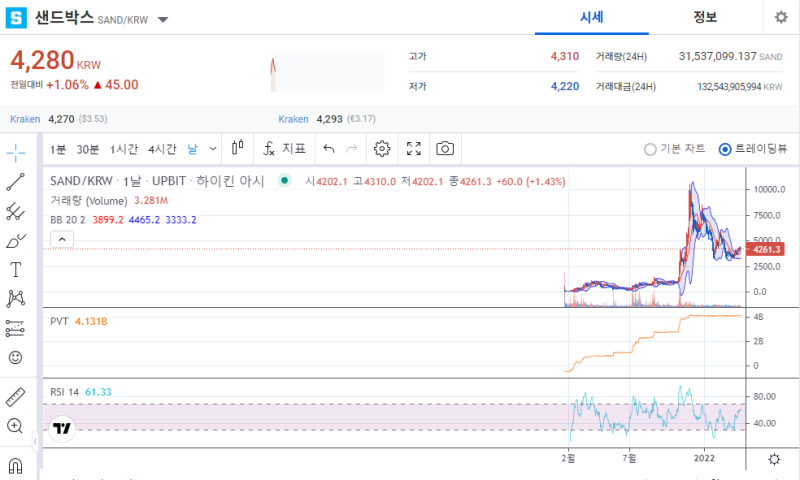Activate the zoom in tool

(x=16, y=426)
